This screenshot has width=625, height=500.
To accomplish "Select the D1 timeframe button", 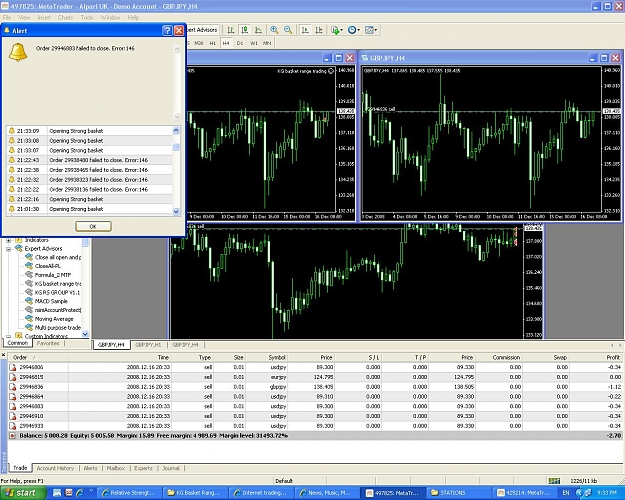I will 240,43.
